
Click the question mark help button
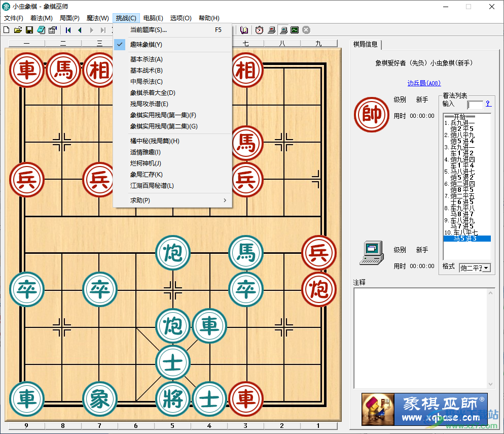pos(488,105)
